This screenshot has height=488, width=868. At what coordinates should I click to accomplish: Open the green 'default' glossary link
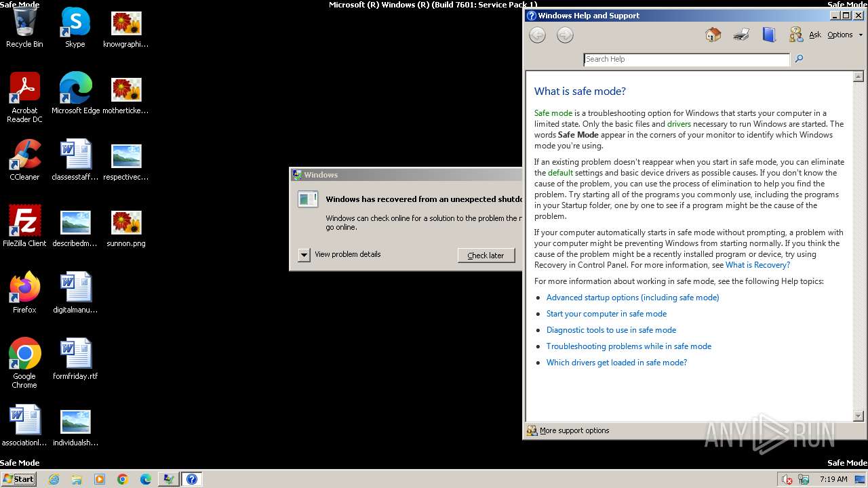click(560, 173)
